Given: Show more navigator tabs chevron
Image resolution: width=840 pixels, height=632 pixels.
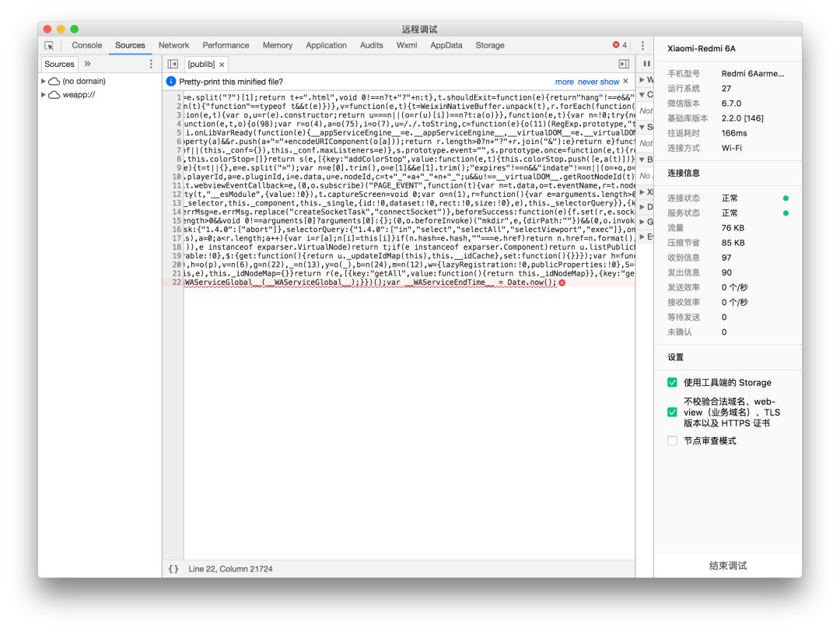Looking at the screenshot, I should (x=87, y=64).
